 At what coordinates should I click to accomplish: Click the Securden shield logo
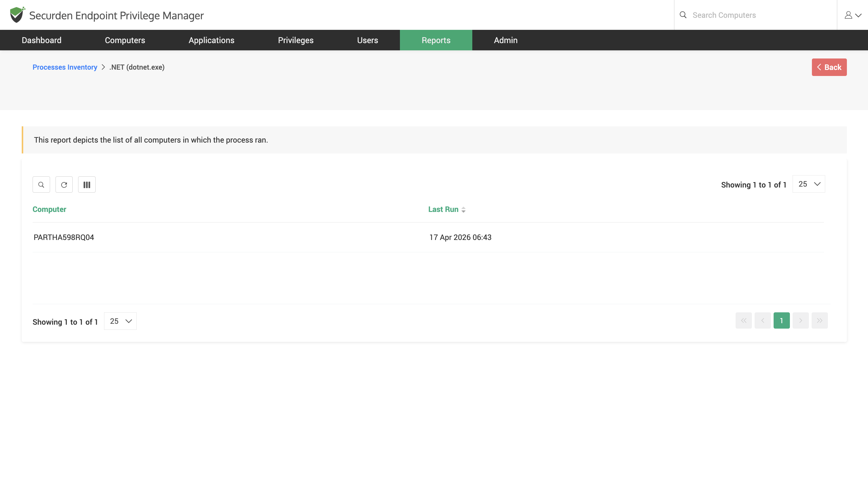(x=17, y=15)
